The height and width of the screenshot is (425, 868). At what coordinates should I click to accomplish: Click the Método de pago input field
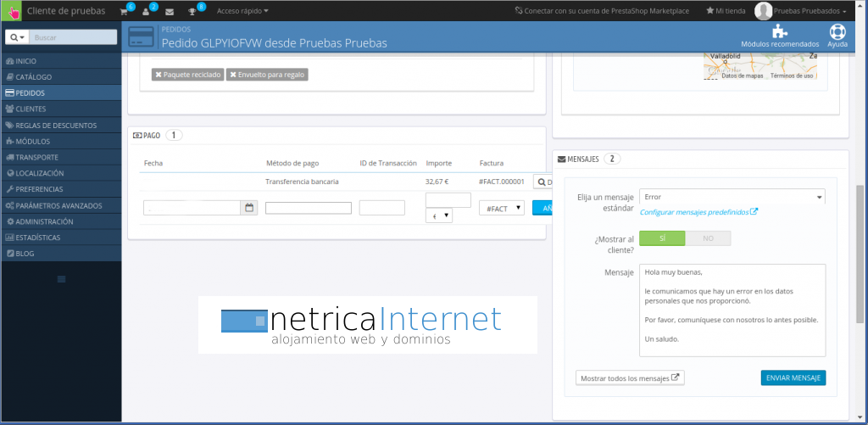coord(309,208)
